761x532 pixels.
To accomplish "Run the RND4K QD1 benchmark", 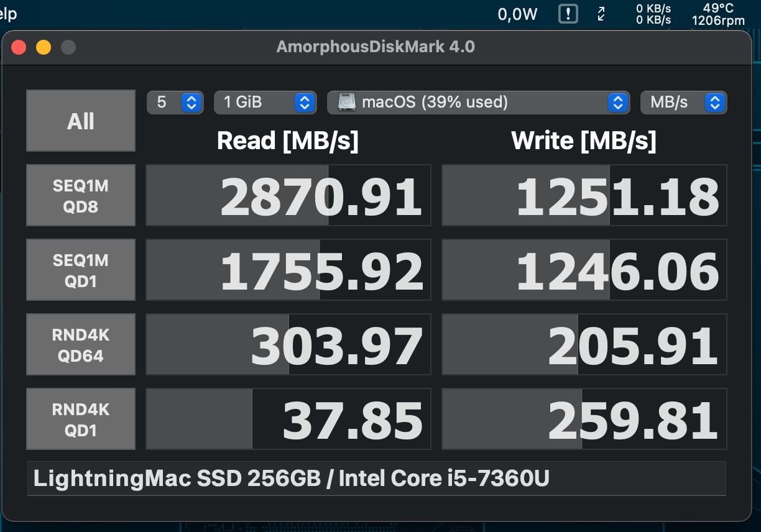I will (x=81, y=419).
